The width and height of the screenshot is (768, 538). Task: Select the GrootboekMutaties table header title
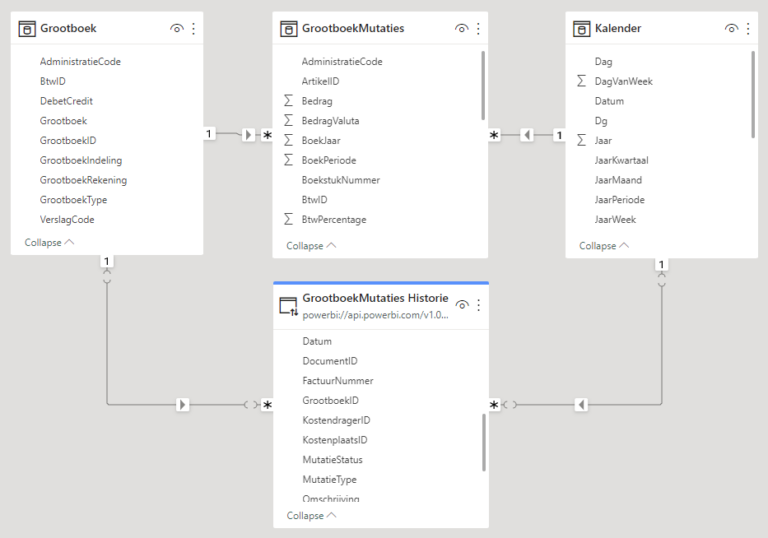(x=353, y=28)
